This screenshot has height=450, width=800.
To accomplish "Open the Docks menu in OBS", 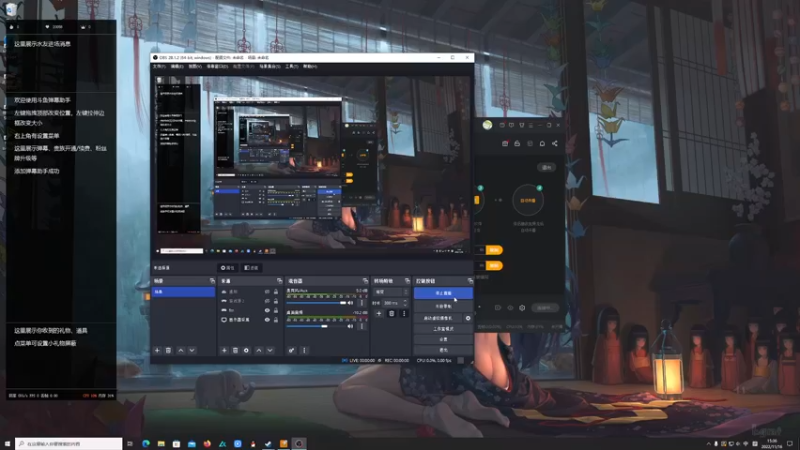I will (x=217, y=66).
